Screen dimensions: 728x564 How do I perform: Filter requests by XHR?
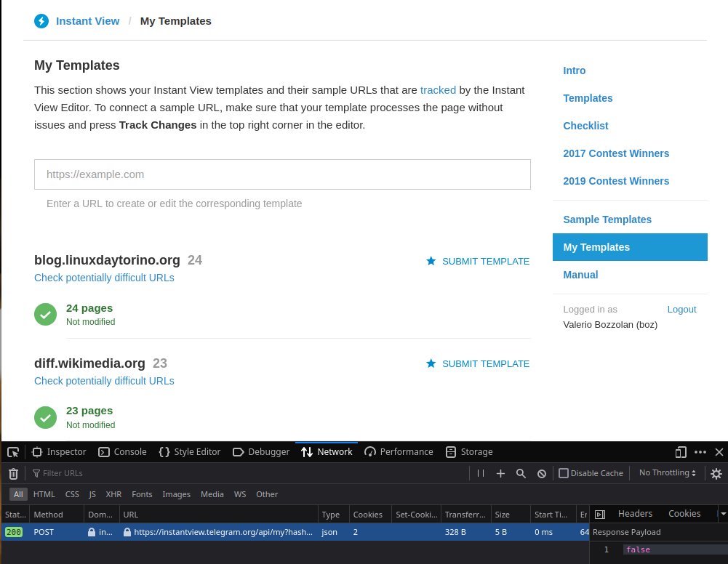coord(113,494)
